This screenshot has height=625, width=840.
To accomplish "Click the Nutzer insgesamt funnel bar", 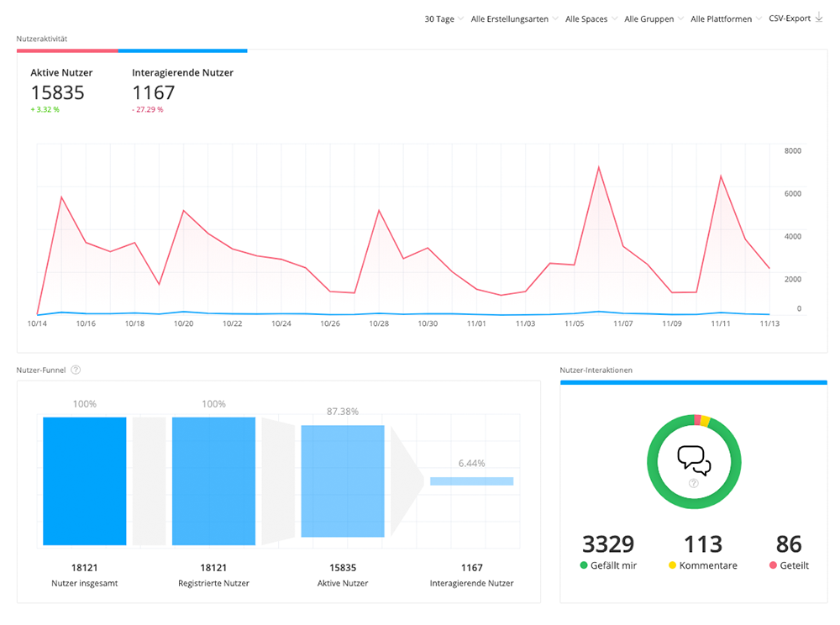I will tap(85, 481).
